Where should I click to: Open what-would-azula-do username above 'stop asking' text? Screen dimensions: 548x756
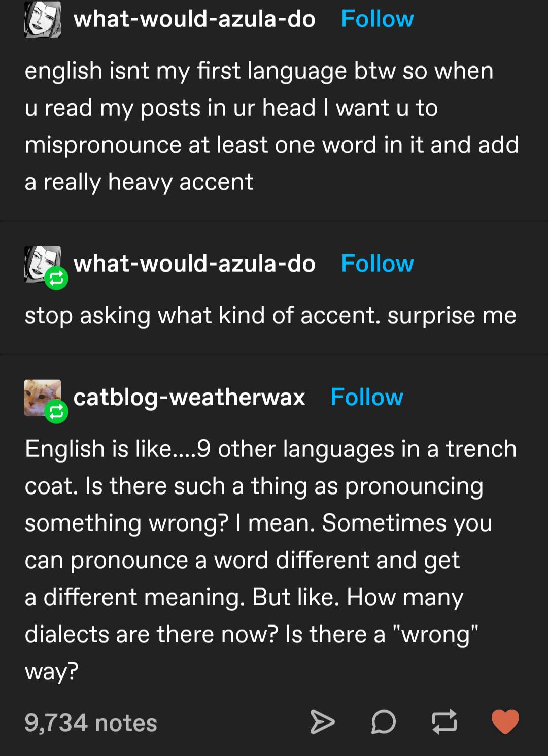[194, 264]
